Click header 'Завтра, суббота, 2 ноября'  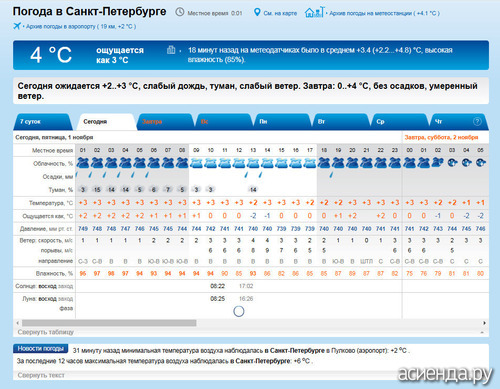coord(441,137)
